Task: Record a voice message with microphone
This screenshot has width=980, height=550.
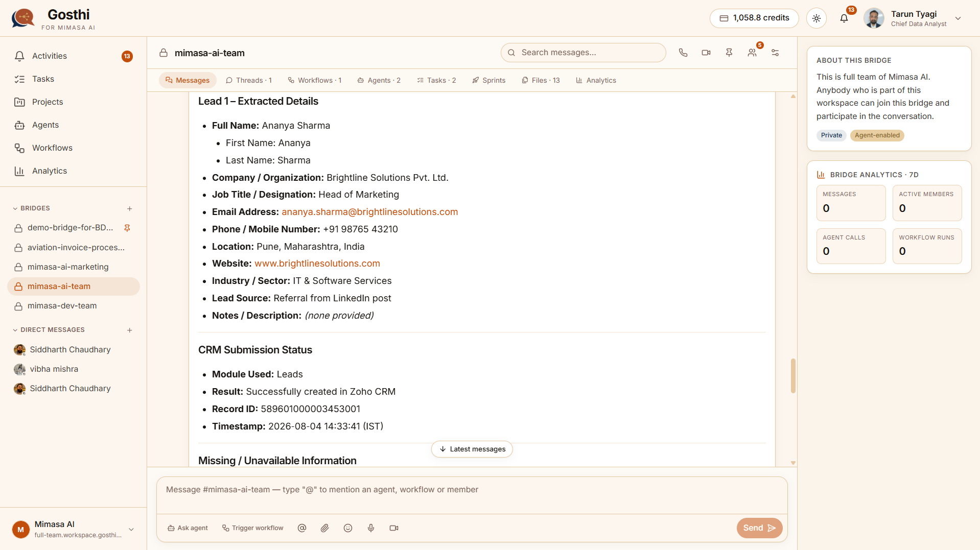Action: point(371,528)
